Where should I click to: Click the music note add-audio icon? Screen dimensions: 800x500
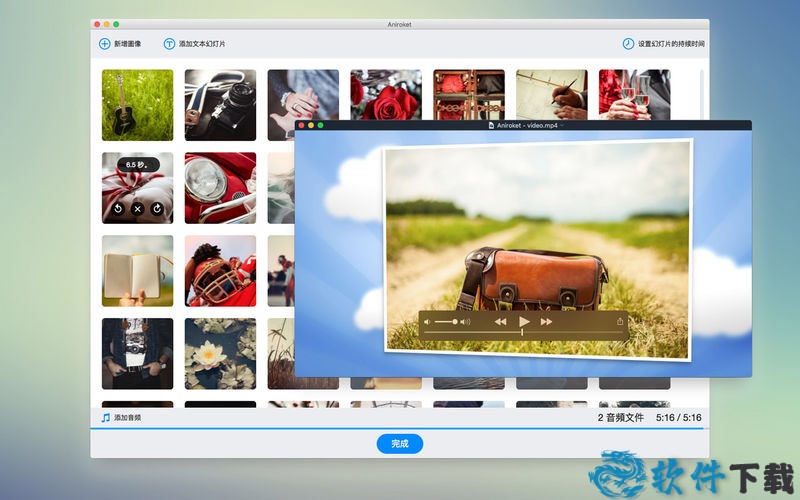[105, 417]
